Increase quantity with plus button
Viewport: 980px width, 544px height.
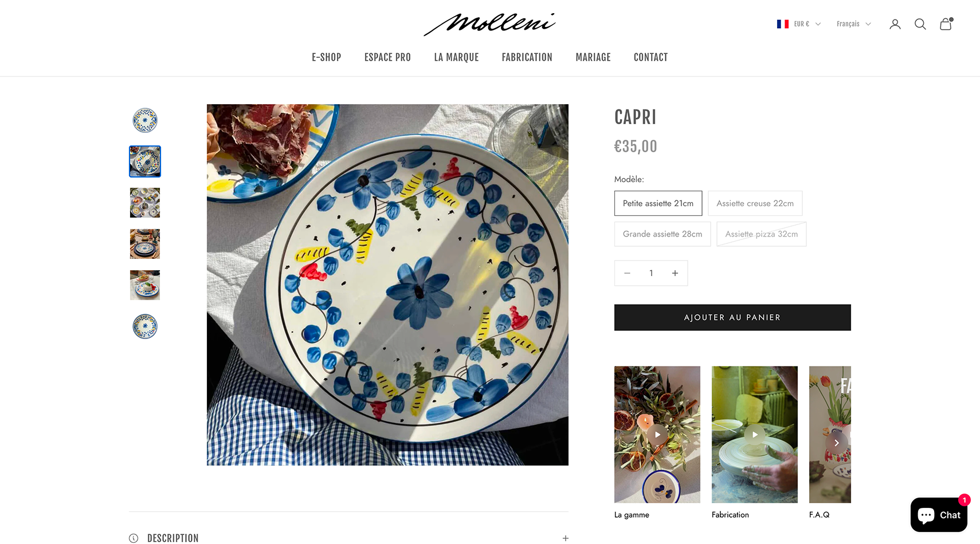tap(675, 273)
